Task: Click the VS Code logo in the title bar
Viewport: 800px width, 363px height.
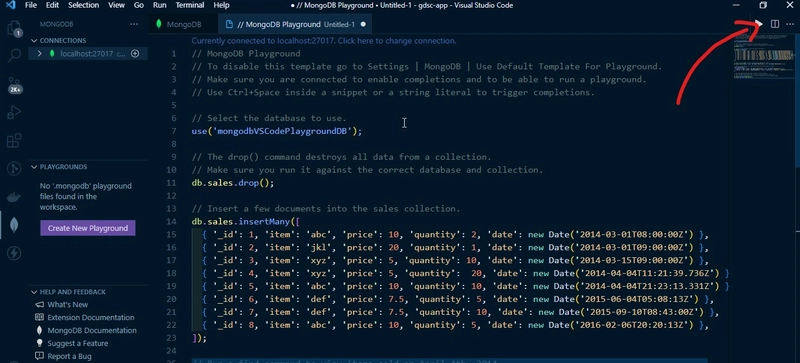Action: 11,5
